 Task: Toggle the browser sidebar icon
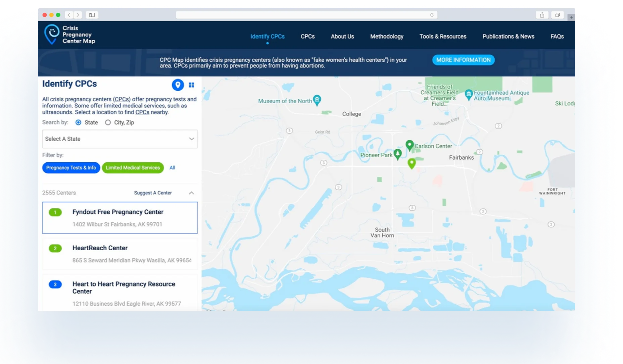[x=92, y=15]
